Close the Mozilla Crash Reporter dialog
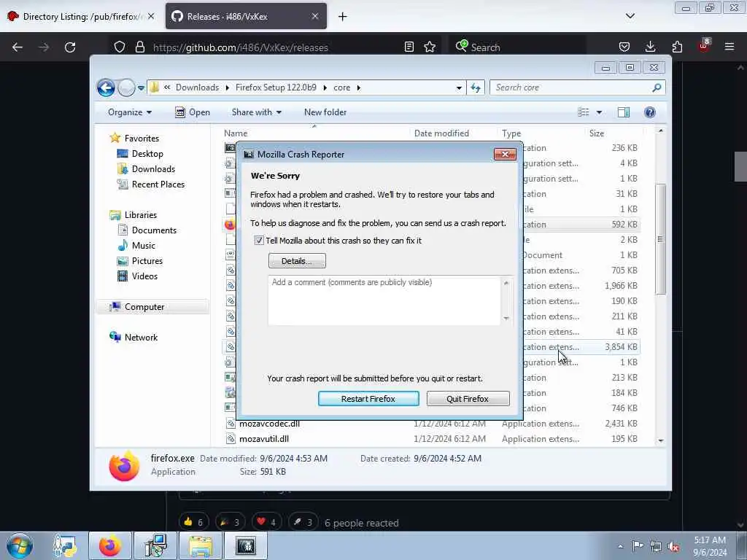Viewport: 747px width, 560px height. click(x=505, y=155)
